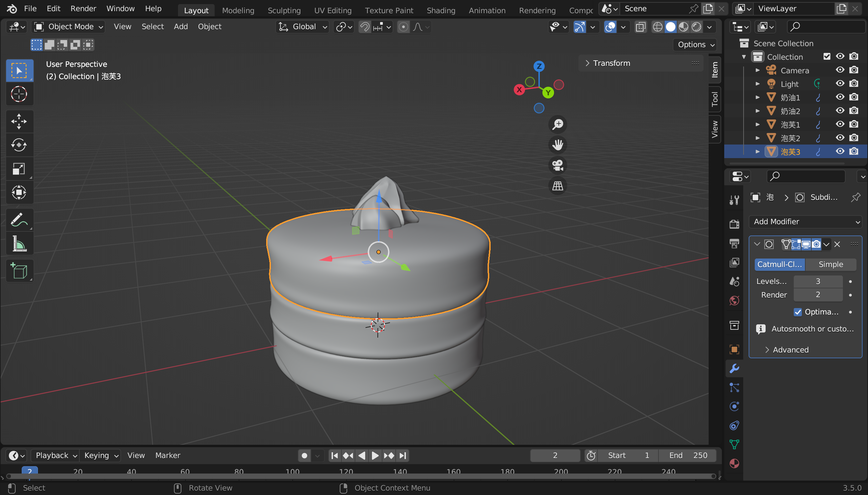
Task: Toggle snapping magnet
Action: pyautogui.click(x=364, y=27)
